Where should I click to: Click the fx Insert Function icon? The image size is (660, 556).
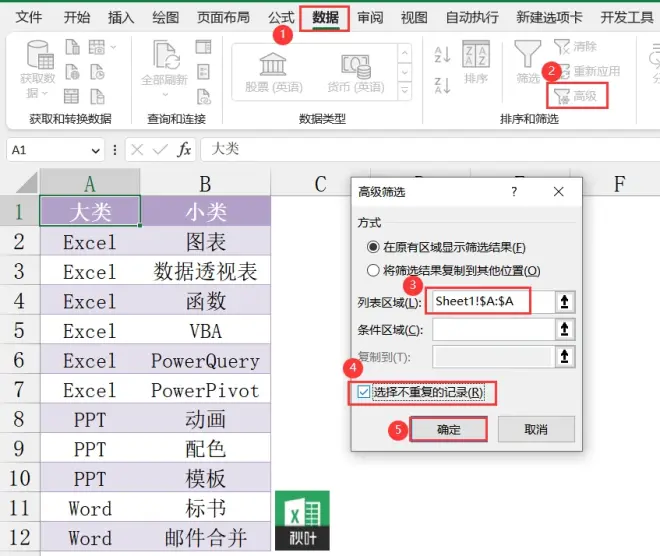click(x=184, y=149)
